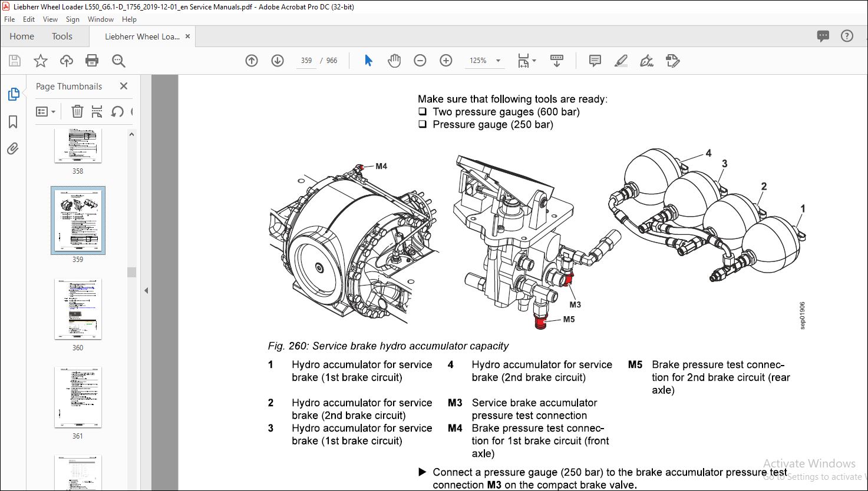Open the File menu
The height and width of the screenshot is (491, 868).
click(x=9, y=19)
